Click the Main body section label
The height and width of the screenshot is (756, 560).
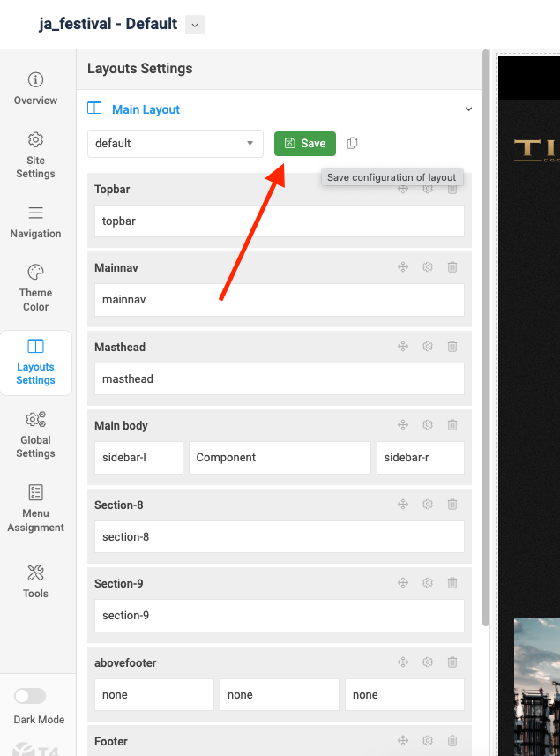(x=121, y=426)
